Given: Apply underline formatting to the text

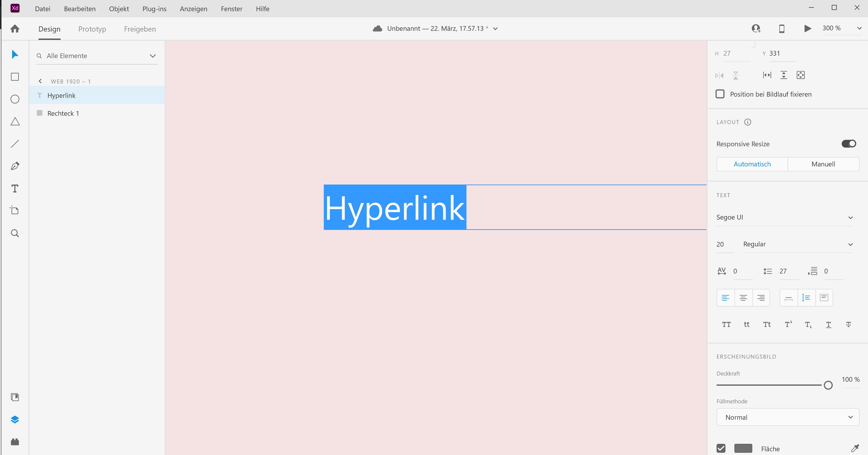Looking at the screenshot, I should pos(829,324).
